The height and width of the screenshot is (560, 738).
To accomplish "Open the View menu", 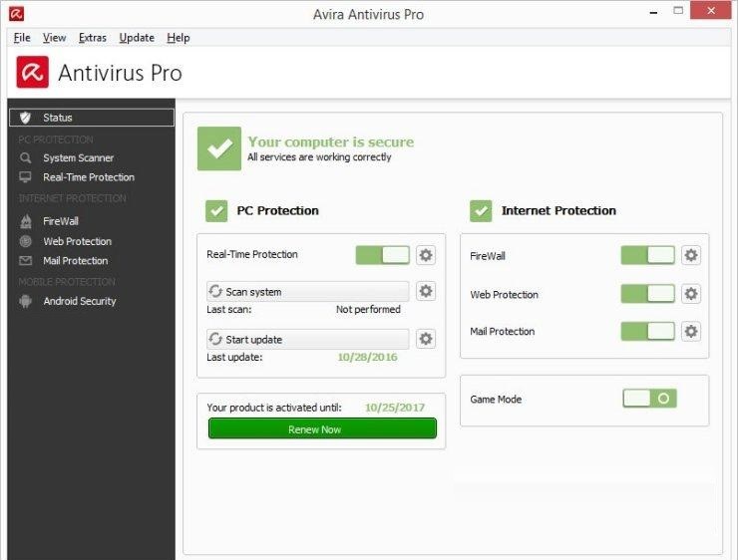I will [54, 38].
